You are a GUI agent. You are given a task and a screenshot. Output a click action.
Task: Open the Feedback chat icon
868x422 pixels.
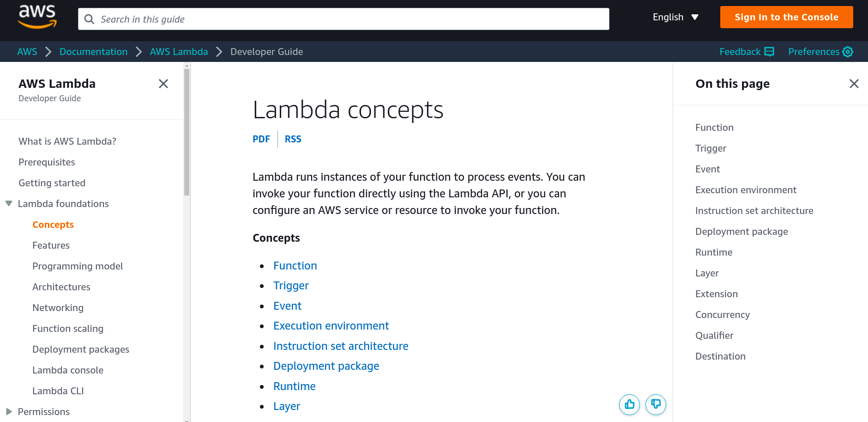pyautogui.click(x=769, y=52)
